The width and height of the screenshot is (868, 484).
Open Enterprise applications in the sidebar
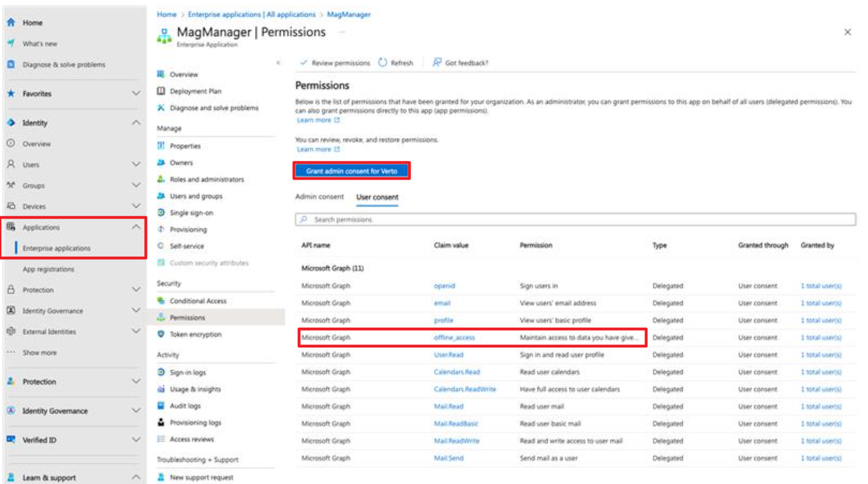[x=57, y=248]
